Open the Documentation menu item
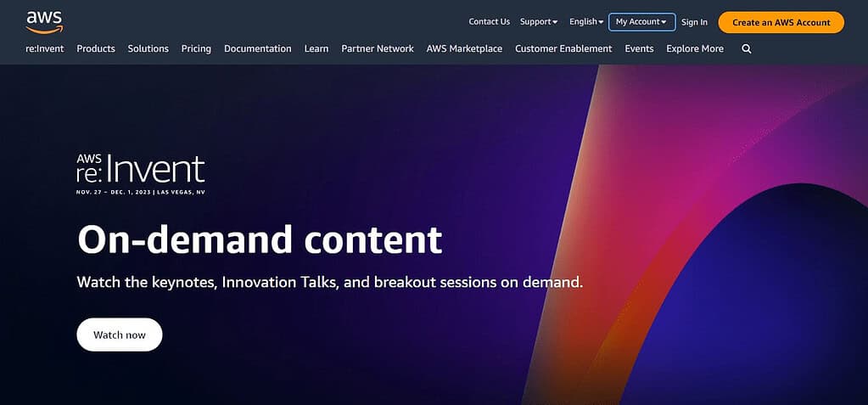Image resolution: width=868 pixels, height=405 pixels. (257, 48)
